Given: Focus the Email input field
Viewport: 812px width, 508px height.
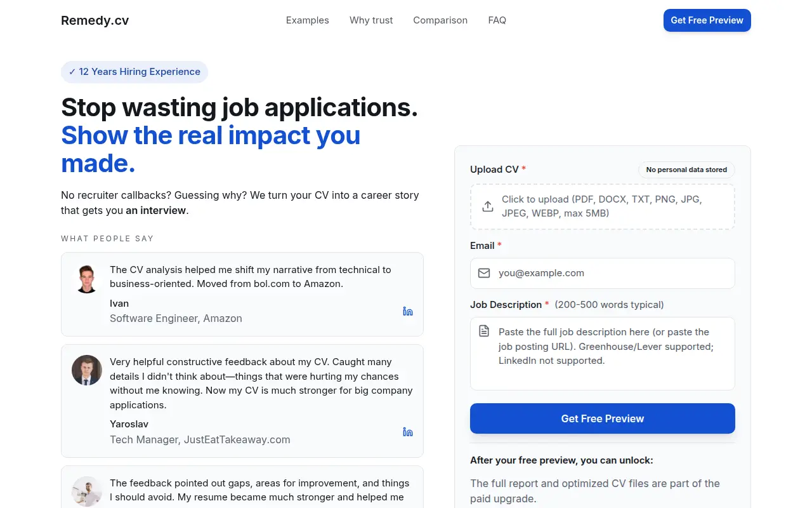Looking at the screenshot, I should click(603, 273).
